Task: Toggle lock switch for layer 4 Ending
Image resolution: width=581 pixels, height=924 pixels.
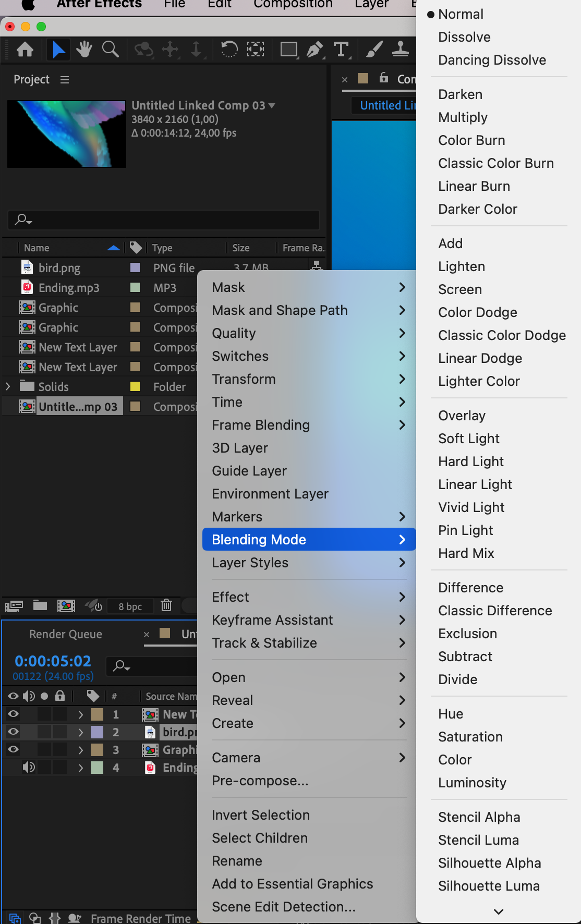Action: click(x=60, y=768)
